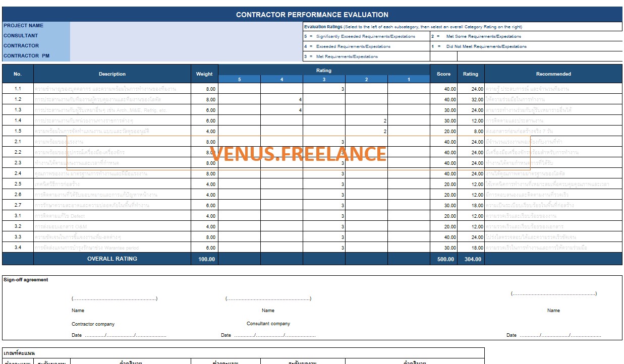Image resolution: width=624 pixels, height=364 pixels.
Task: Select weight value for row 3.4
Action: 204,248
